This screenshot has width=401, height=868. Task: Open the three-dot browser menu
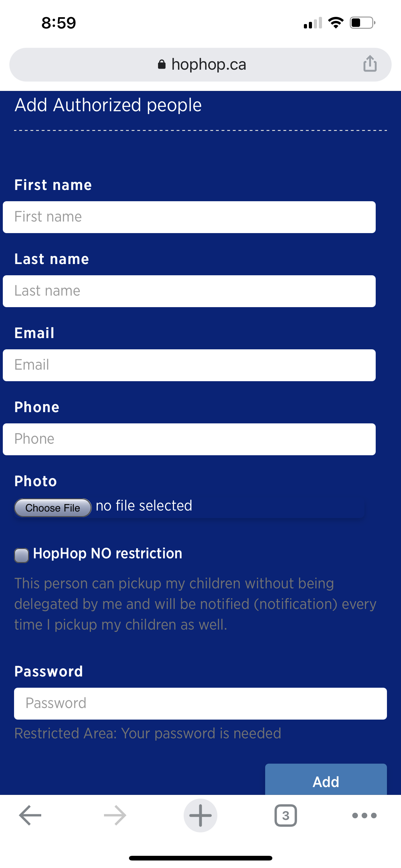point(364,816)
